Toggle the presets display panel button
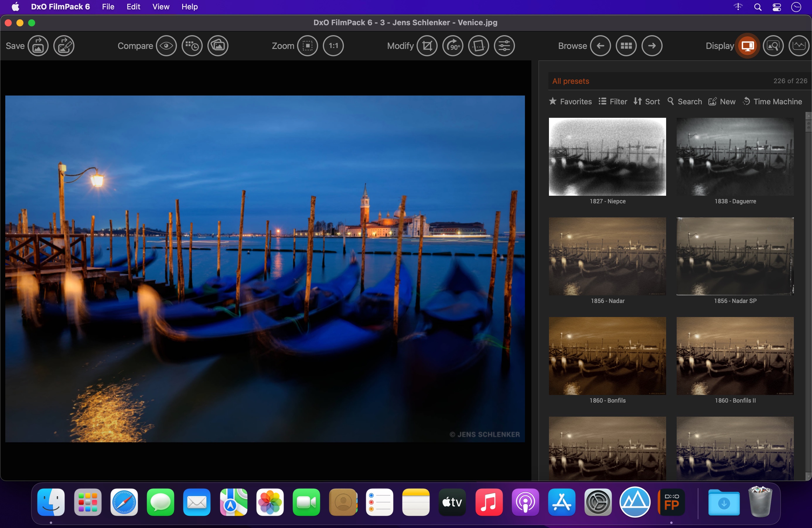Screen dimensions: 812x528 [x=748, y=46]
